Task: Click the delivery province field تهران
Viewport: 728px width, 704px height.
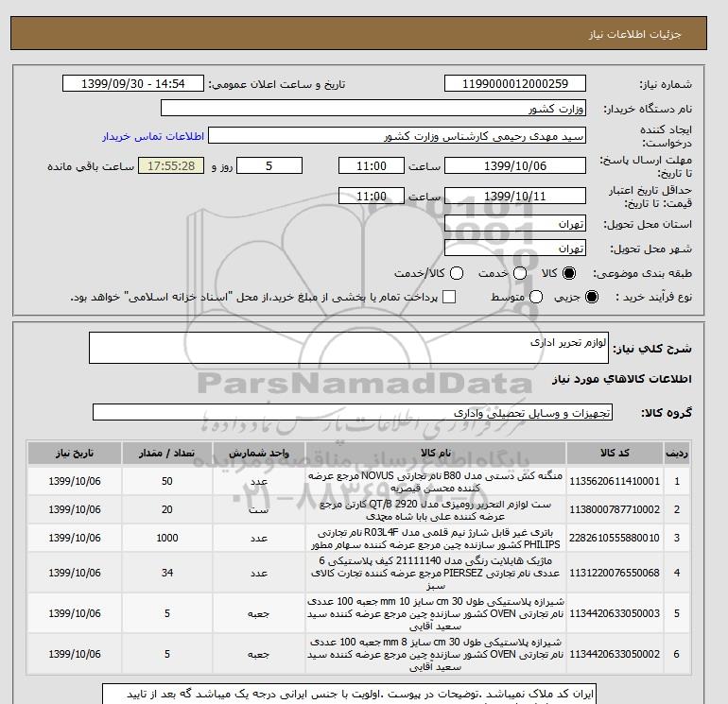Action: [x=515, y=224]
